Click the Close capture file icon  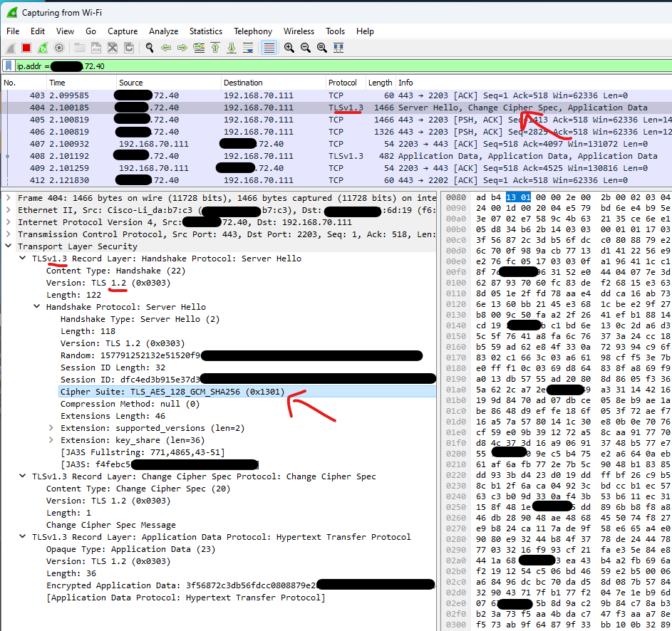tap(113, 48)
